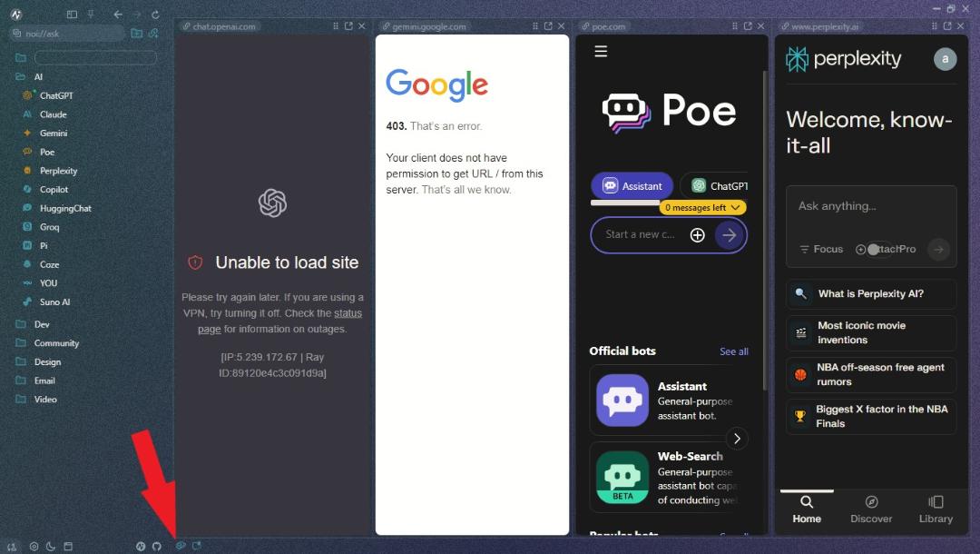This screenshot has width=980, height=554.
Task: Click gemini.google.com panel URL tab
Action: click(424, 26)
